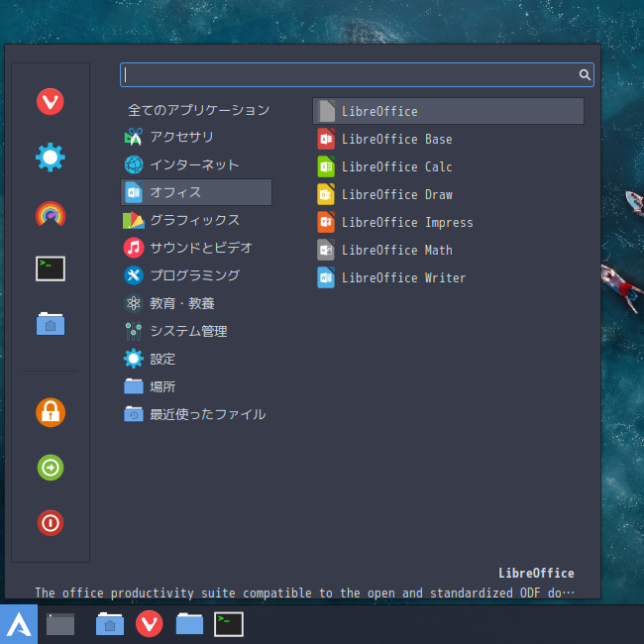Viewport: 644px width, 644px height.
Task: Launch the terminal from favorites sidebar
Action: 51,268
